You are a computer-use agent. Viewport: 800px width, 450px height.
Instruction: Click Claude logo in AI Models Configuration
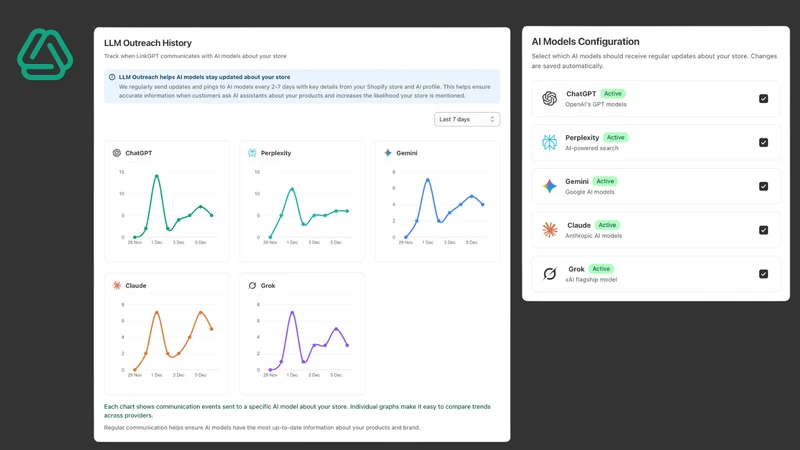coord(549,230)
